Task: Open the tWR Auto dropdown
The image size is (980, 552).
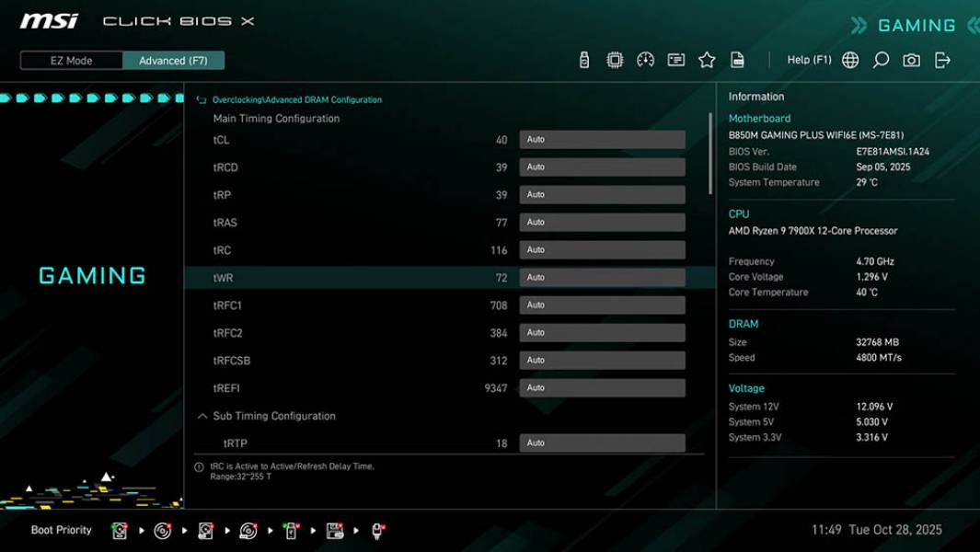Action: pos(602,277)
